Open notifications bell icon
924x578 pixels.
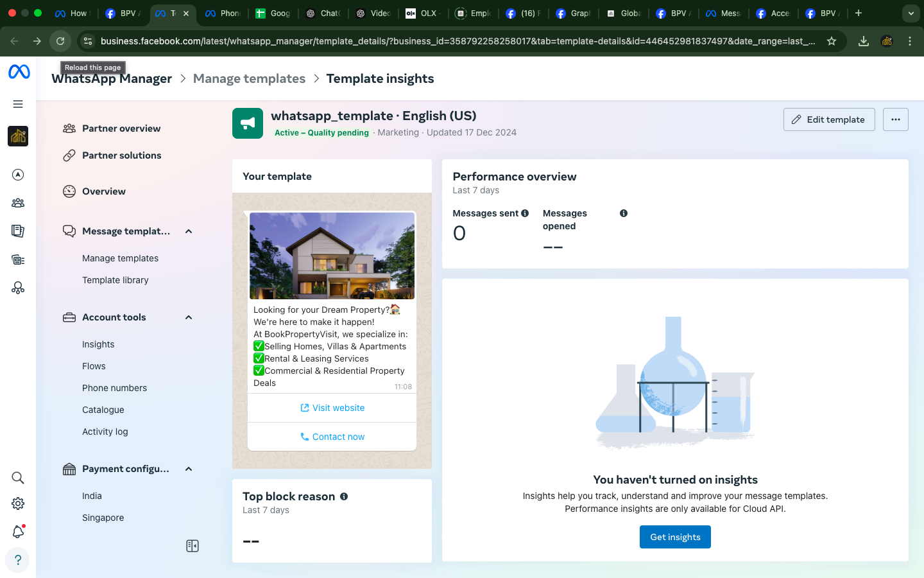(18, 532)
